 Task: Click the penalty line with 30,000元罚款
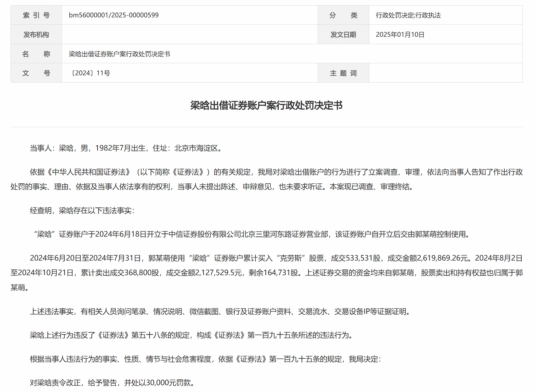(112, 383)
